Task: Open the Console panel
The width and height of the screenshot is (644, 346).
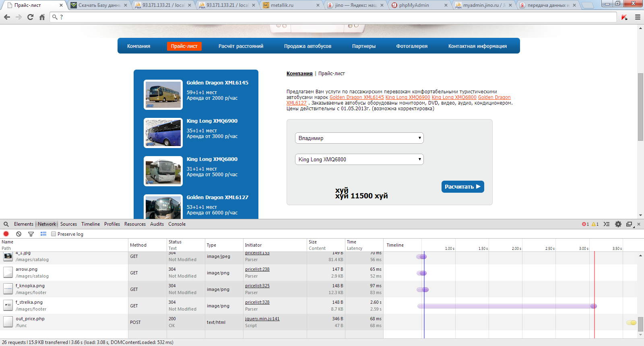Action: (x=177, y=224)
